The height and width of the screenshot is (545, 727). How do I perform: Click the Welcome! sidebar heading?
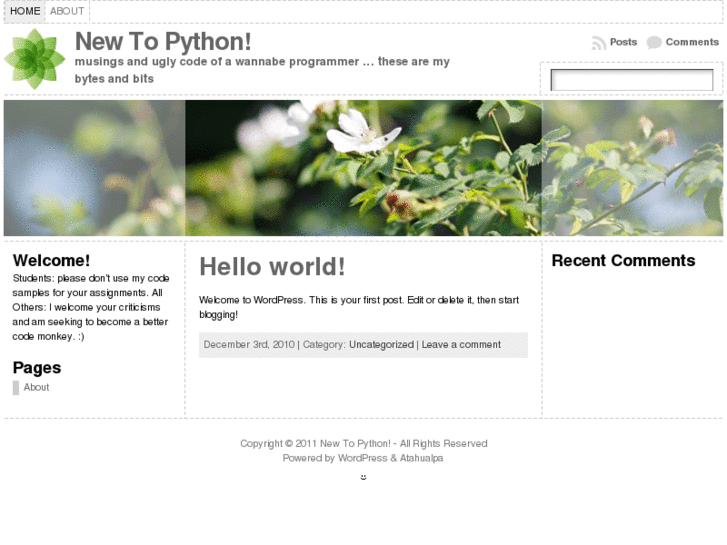[51, 261]
